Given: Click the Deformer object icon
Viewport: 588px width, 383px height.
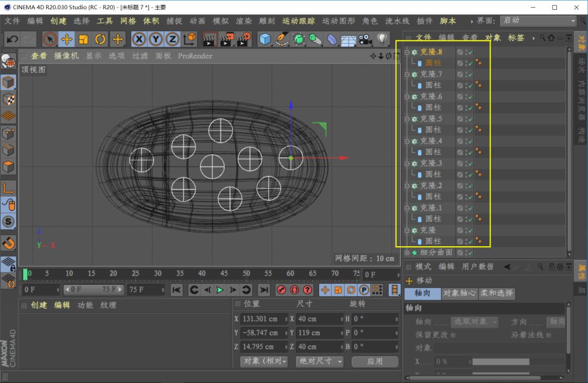Looking at the screenshot, I should [332, 39].
